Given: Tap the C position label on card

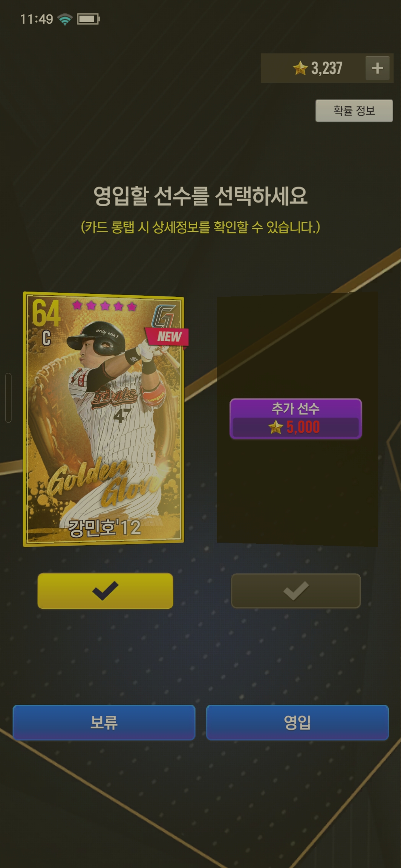Looking at the screenshot, I should [x=46, y=338].
